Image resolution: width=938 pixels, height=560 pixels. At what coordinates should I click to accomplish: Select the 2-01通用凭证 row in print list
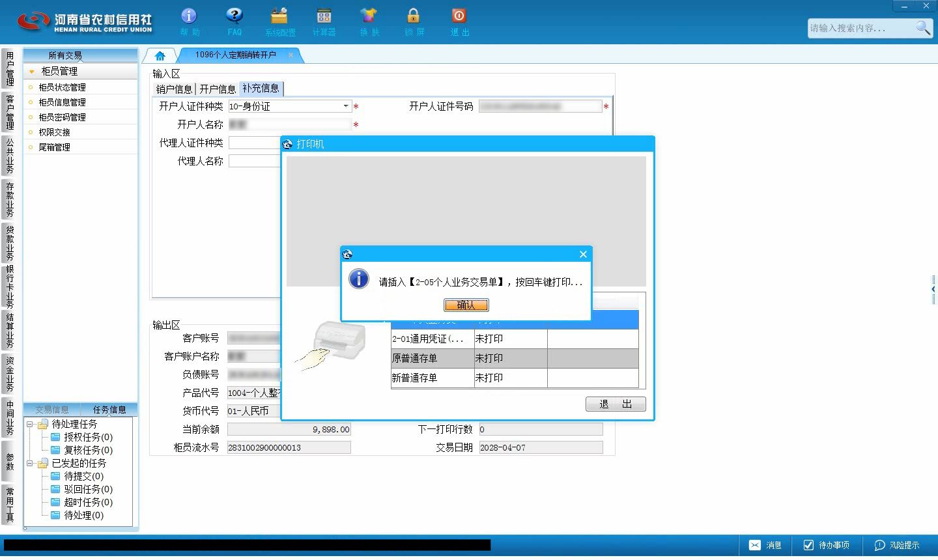515,339
